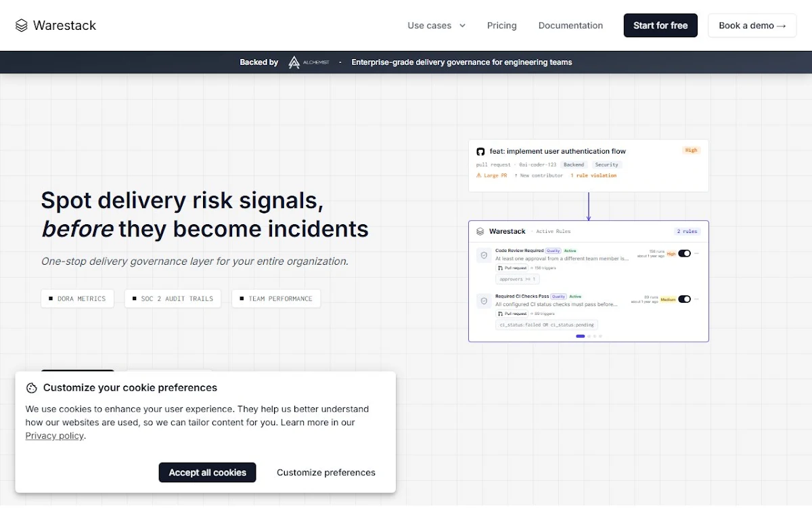Click the shield icon for Required CI Checks Pass
Image resolution: width=812 pixels, height=508 pixels.
coord(484,301)
